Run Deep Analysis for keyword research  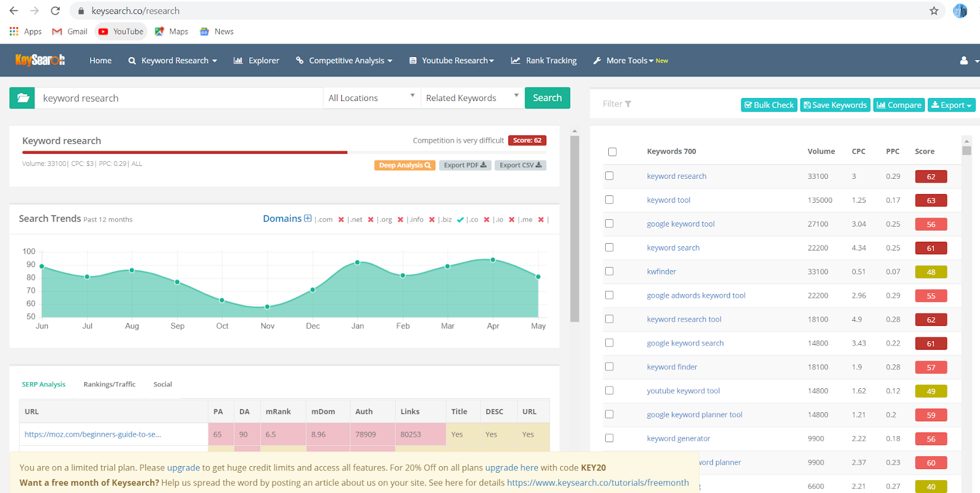tap(405, 165)
